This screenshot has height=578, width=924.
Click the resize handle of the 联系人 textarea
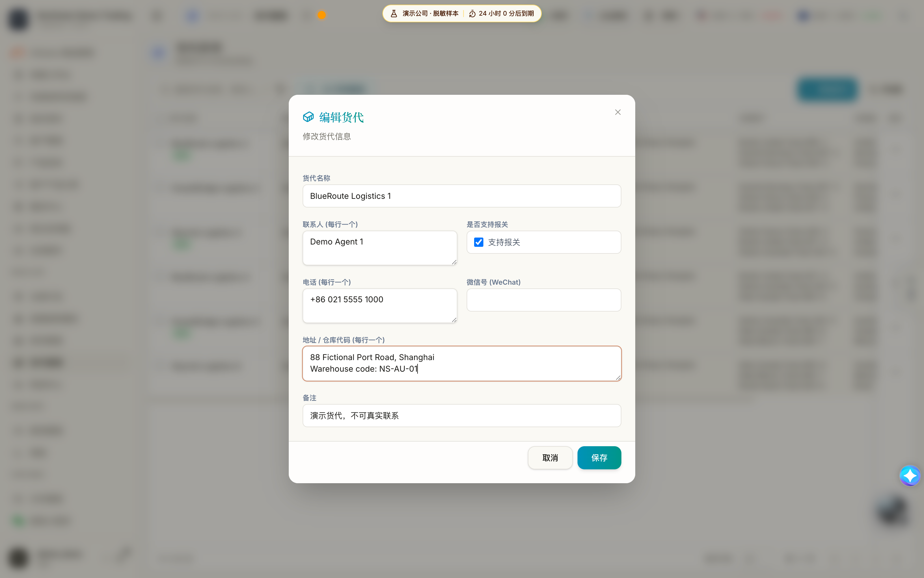click(454, 262)
